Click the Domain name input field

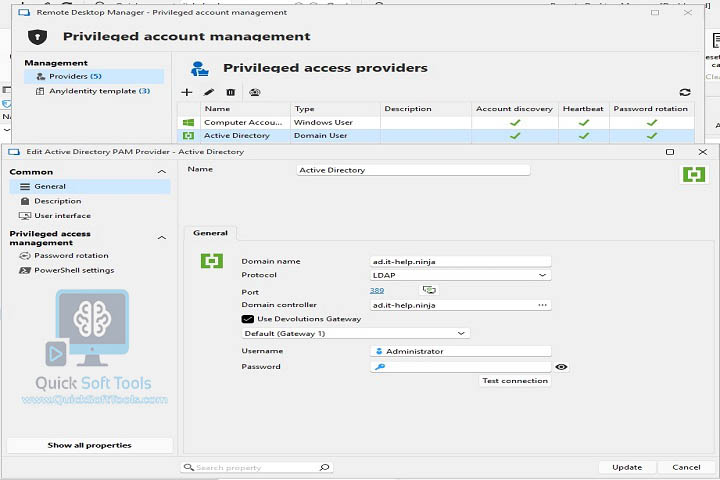coord(460,261)
